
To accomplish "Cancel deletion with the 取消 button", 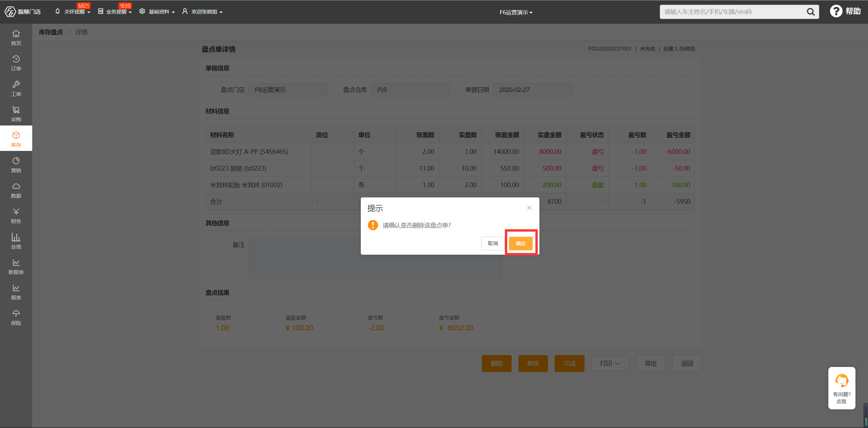I will tap(493, 243).
